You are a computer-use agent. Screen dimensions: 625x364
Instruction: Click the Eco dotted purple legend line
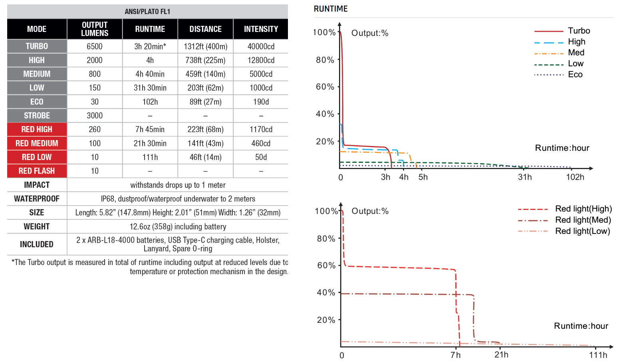coord(548,75)
